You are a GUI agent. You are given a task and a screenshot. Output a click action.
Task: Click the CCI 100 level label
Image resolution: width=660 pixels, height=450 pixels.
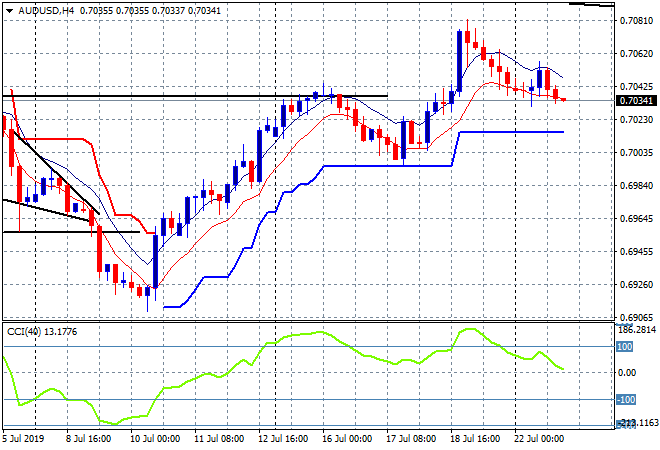coord(625,347)
